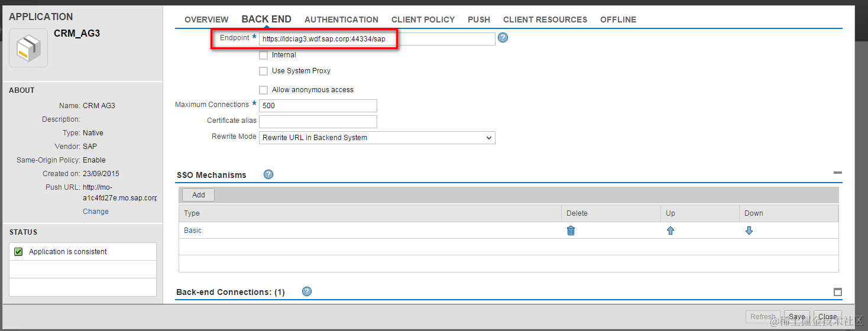Tick Allow anonymous access checkbox
Viewport: 868px width, 331px height.
pyautogui.click(x=264, y=90)
